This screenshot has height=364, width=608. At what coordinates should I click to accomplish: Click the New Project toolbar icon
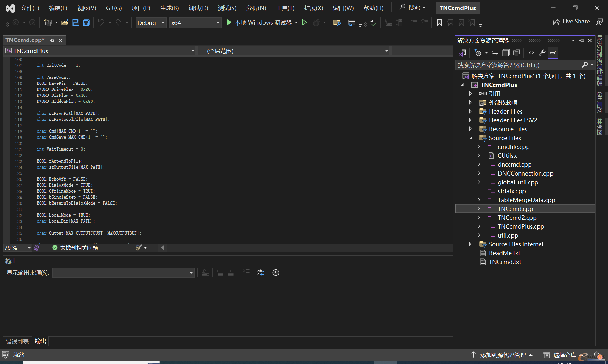[48, 22]
